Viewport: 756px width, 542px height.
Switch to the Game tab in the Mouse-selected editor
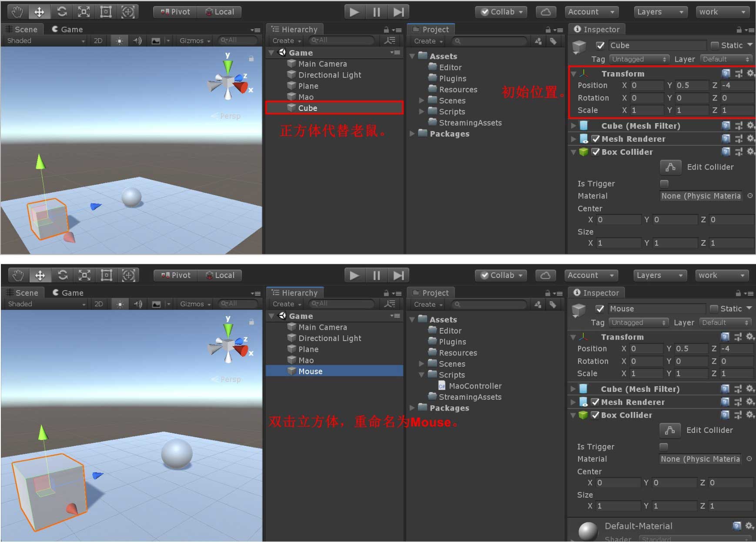(68, 292)
